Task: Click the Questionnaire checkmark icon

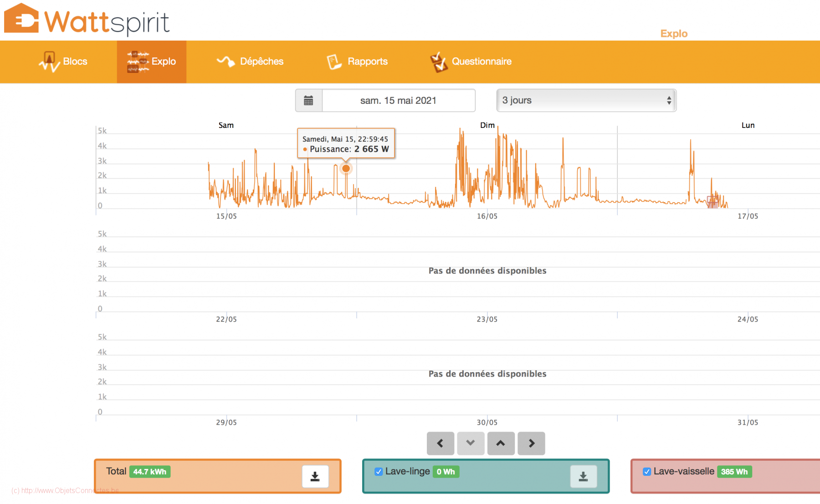Action: 438,62
